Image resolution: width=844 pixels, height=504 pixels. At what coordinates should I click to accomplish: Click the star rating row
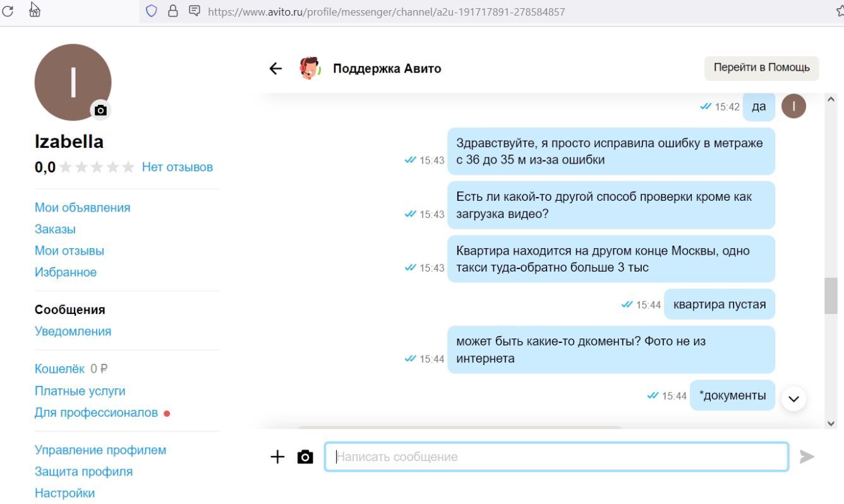pos(97,167)
